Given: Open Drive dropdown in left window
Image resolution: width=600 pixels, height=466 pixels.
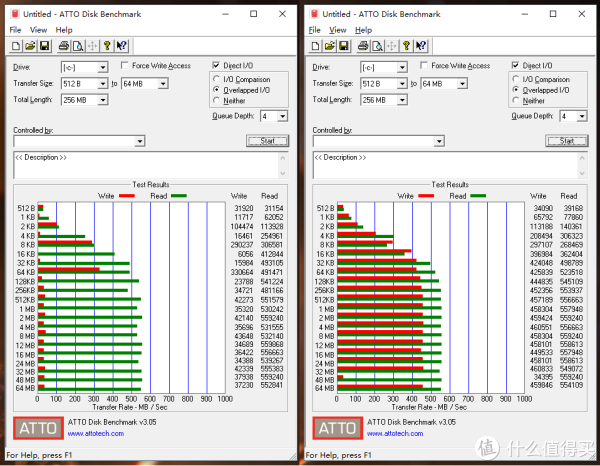Looking at the screenshot, I should (x=103, y=68).
